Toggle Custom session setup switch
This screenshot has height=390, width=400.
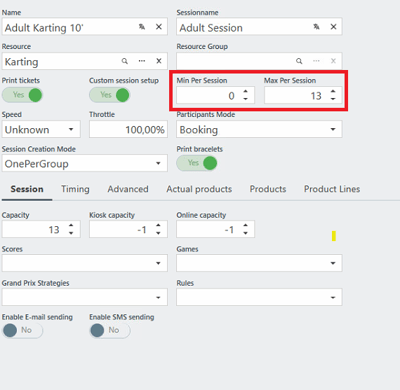click(110, 95)
